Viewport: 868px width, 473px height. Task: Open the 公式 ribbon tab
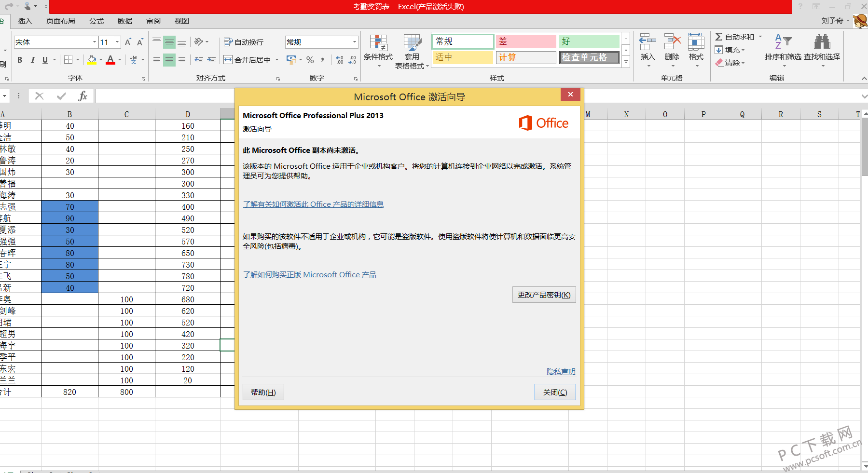point(96,21)
